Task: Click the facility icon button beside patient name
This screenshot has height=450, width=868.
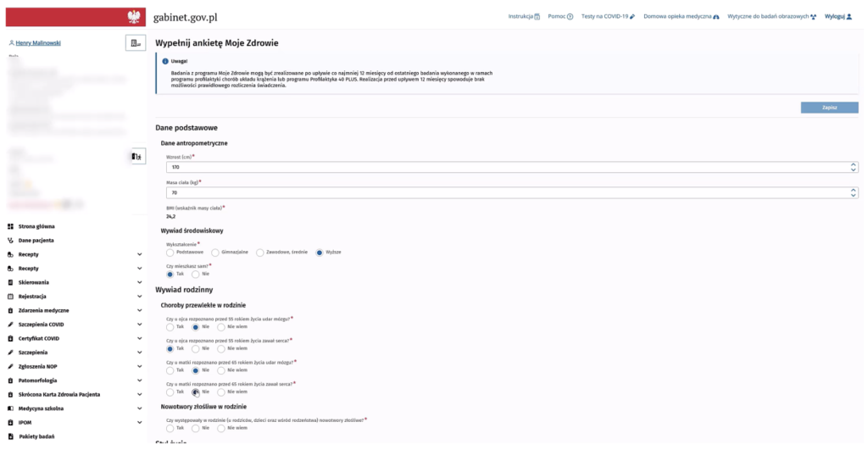Action: point(135,43)
